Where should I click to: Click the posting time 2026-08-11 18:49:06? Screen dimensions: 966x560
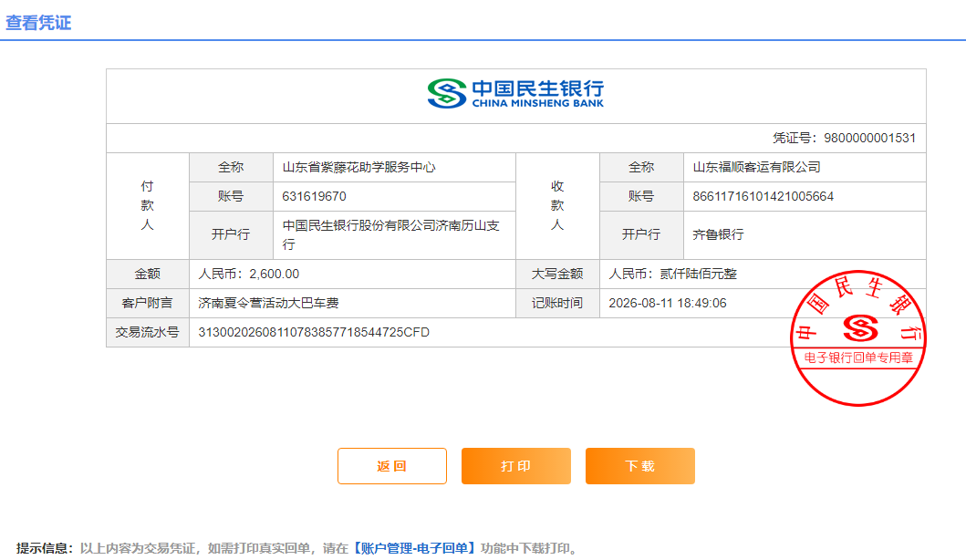click(x=667, y=303)
